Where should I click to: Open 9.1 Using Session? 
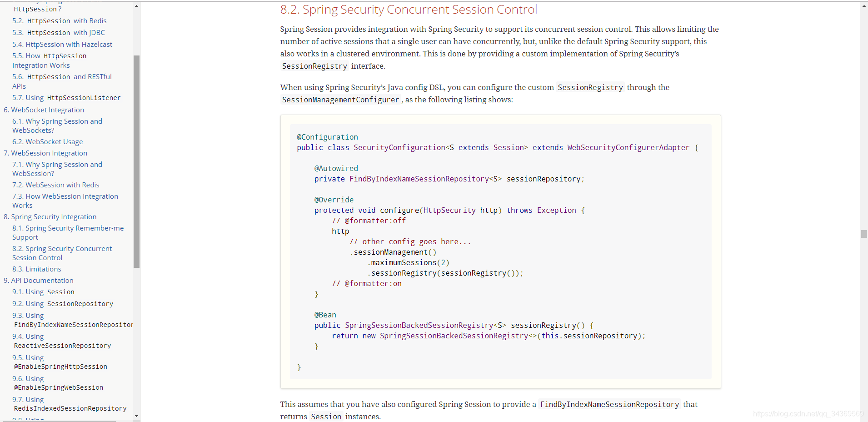(x=44, y=292)
